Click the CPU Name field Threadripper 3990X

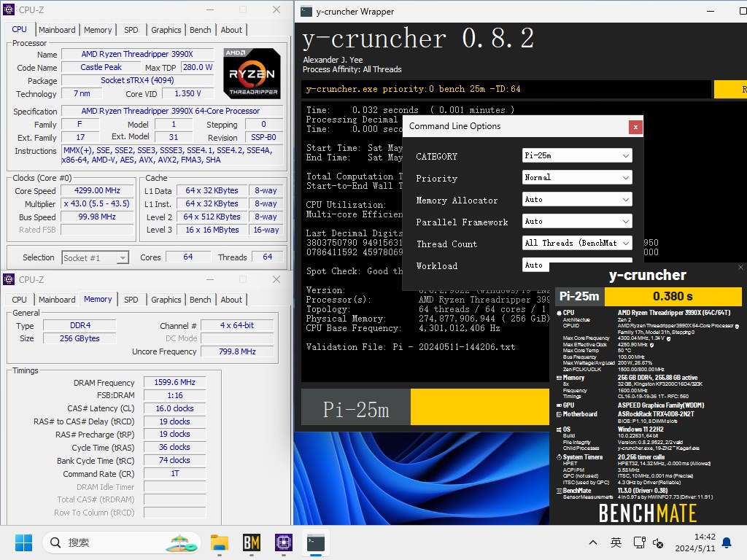pos(137,54)
